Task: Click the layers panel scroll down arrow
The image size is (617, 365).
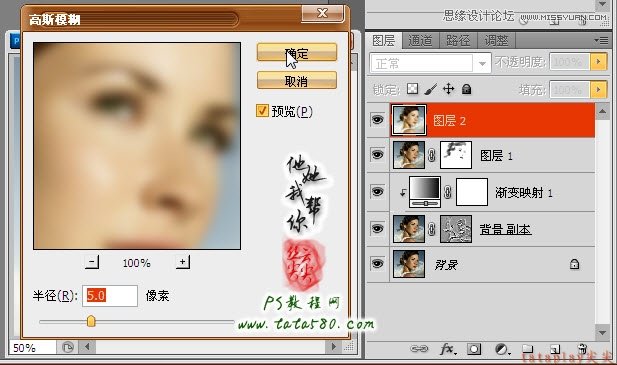Action: coord(602,333)
